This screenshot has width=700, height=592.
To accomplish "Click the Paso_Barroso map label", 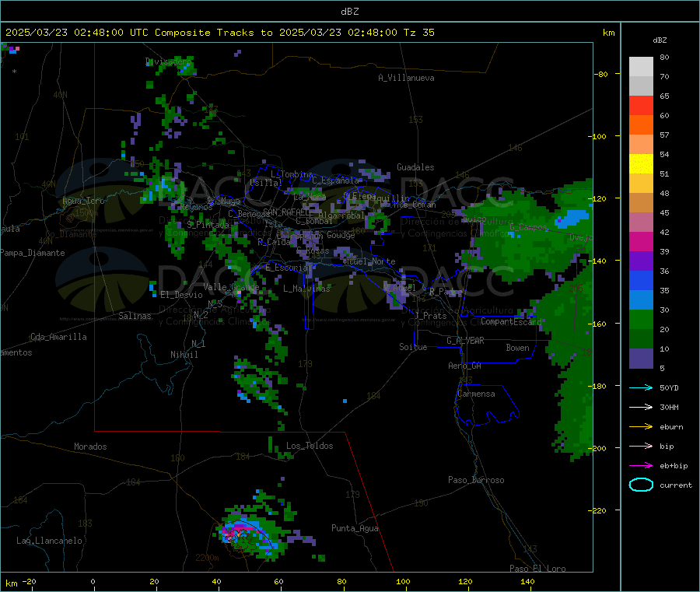I will click(476, 481).
